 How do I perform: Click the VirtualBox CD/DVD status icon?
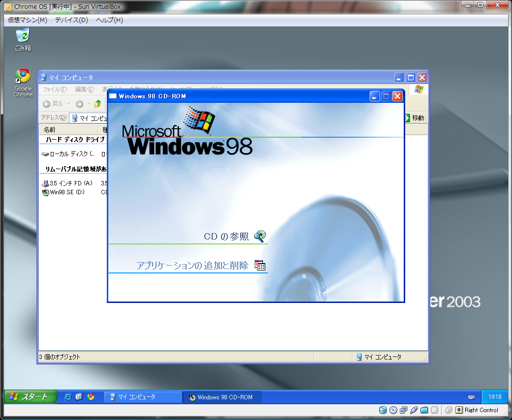coord(393,410)
